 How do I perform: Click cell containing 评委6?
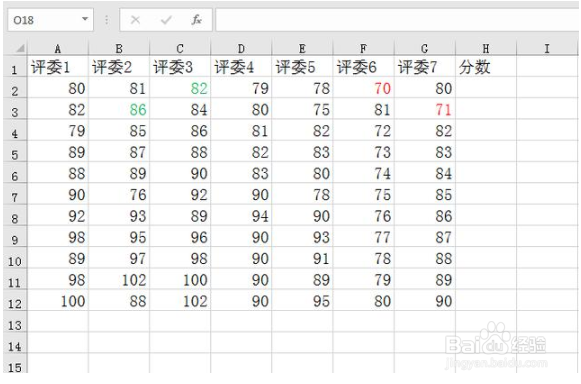pyautogui.click(x=363, y=67)
